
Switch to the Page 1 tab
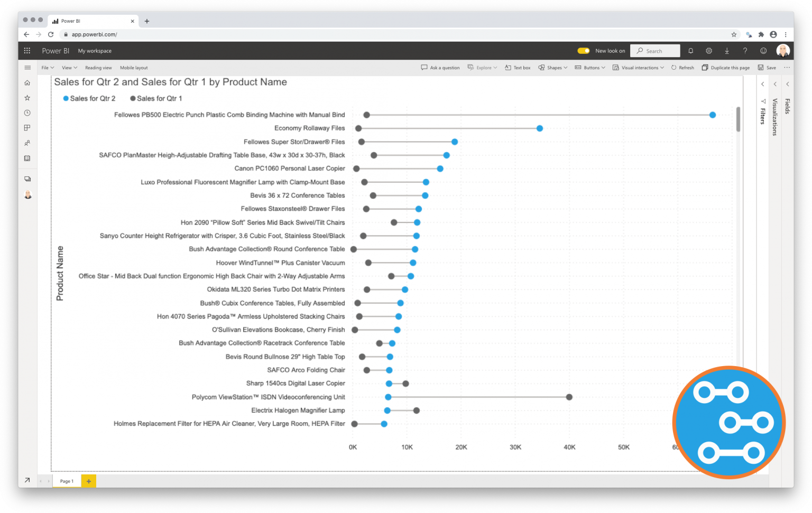click(66, 481)
